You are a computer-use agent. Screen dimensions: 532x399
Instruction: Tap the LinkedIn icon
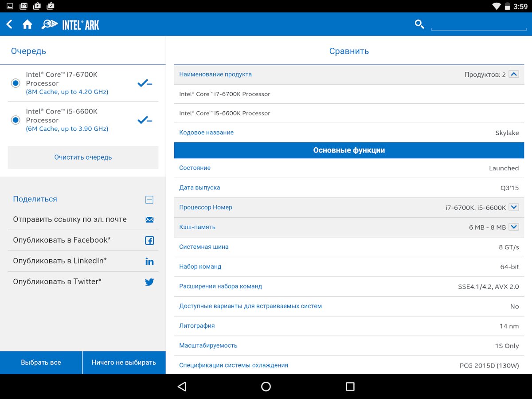(149, 261)
